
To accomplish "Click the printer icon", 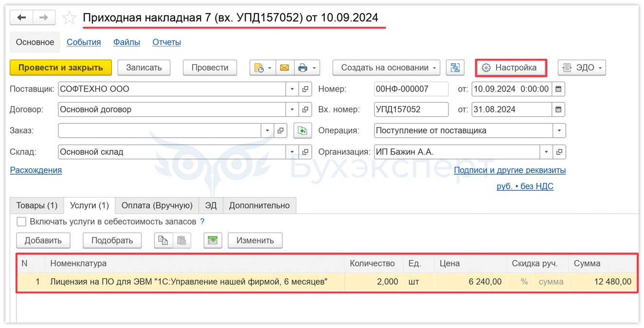I will pyautogui.click(x=303, y=68).
